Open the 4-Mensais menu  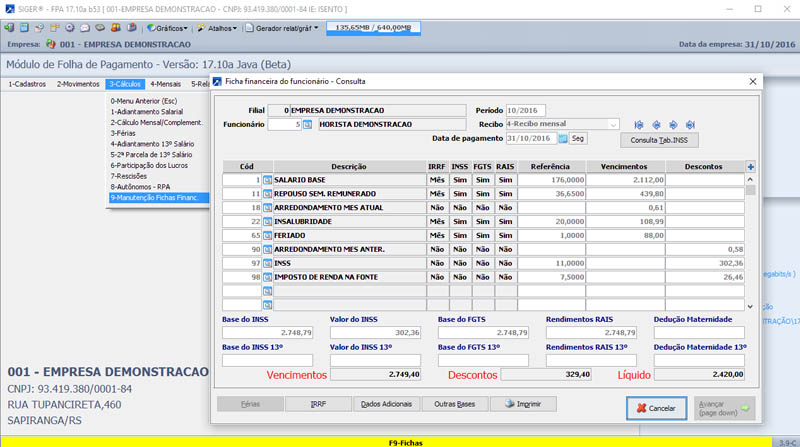tap(165, 84)
